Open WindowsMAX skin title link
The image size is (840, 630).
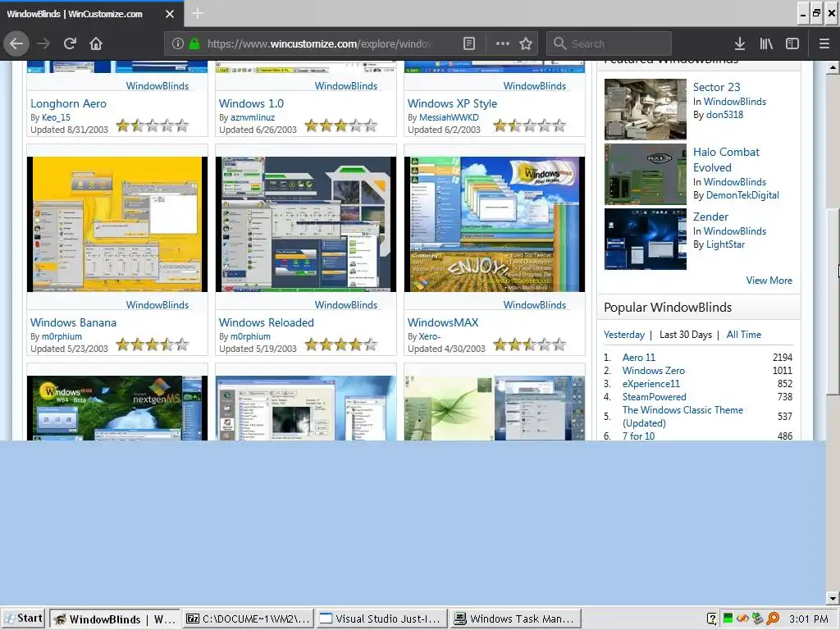point(443,322)
